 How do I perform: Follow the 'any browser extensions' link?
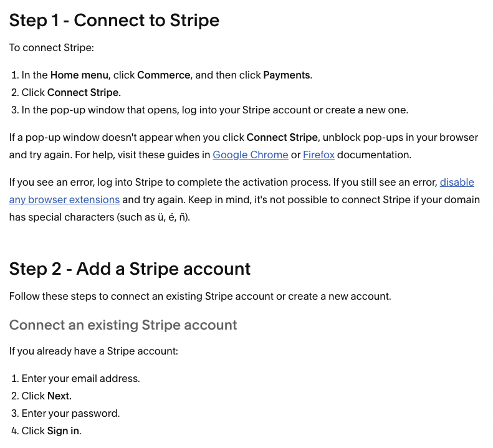point(64,200)
